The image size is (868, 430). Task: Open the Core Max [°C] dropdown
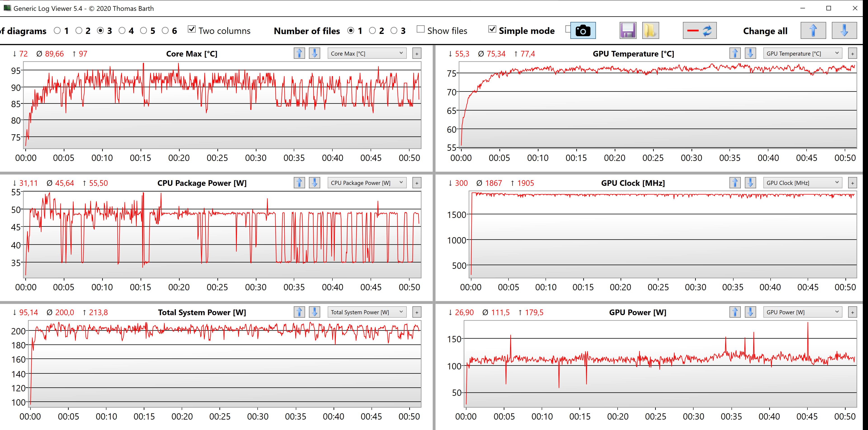[367, 53]
